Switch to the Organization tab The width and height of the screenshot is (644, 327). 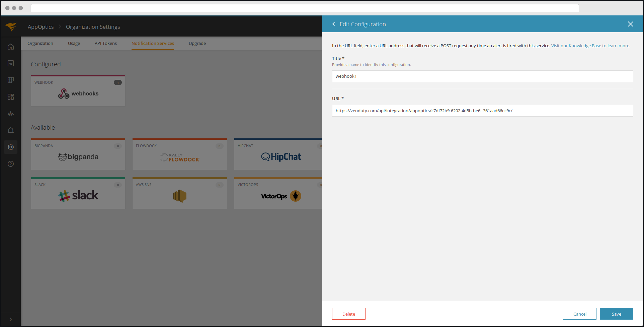tap(40, 43)
